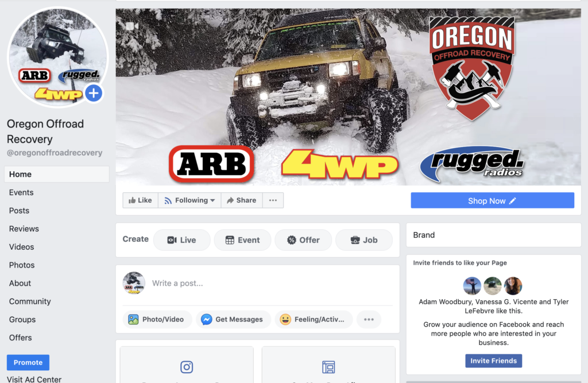Screen dimensions: 588x383
Task: Go to the Videos tab in sidebar
Action: (x=21, y=247)
